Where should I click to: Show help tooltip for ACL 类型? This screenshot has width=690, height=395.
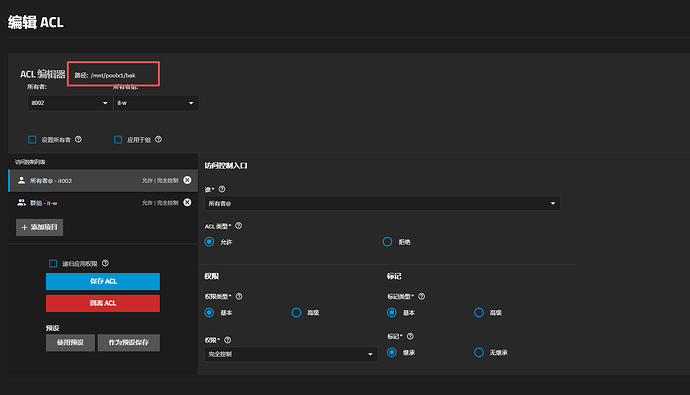click(239, 226)
